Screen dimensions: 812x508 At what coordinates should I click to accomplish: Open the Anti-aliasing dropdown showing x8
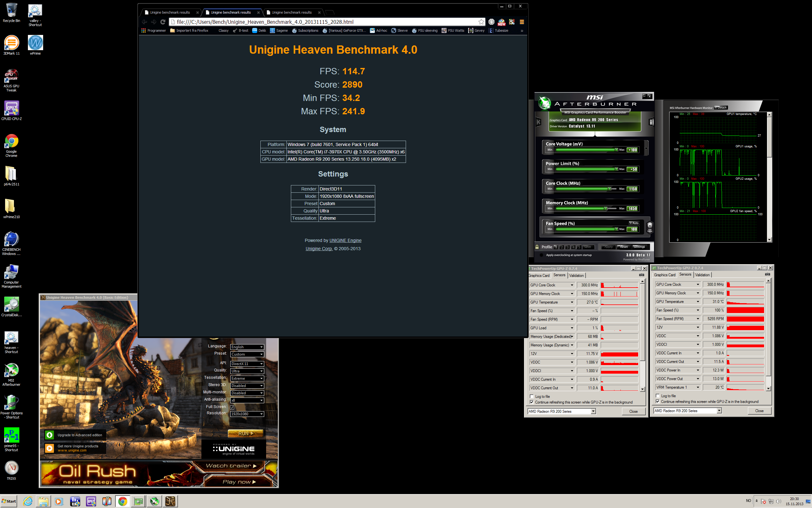coord(247,400)
